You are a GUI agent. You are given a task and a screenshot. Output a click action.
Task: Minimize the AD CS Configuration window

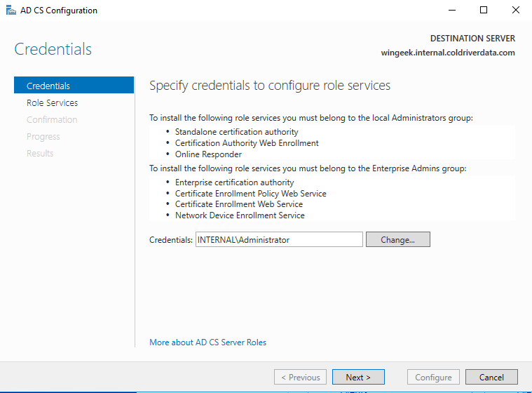tap(451, 11)
